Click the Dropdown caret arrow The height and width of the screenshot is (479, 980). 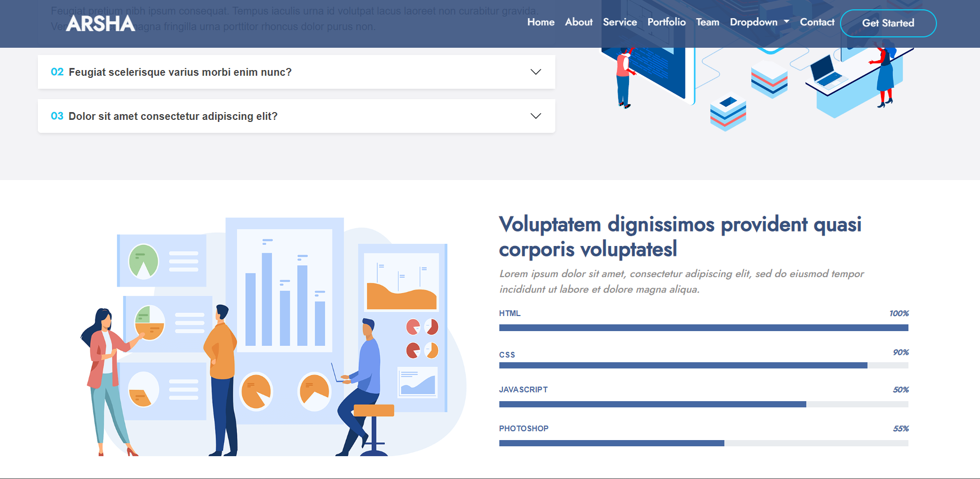[x=787, y=22]
